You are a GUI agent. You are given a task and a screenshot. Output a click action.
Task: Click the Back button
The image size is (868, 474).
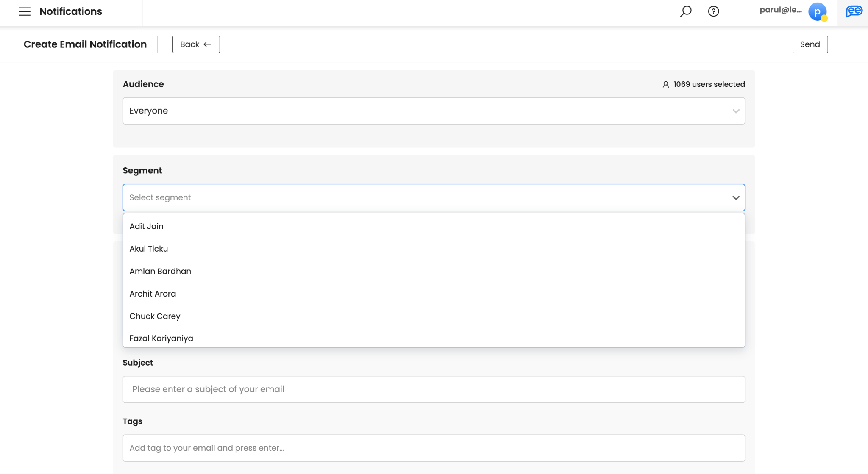(x=196, y=44)
